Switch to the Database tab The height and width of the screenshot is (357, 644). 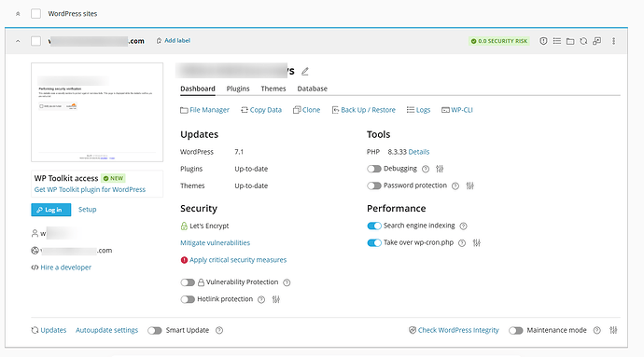[312, 89]
